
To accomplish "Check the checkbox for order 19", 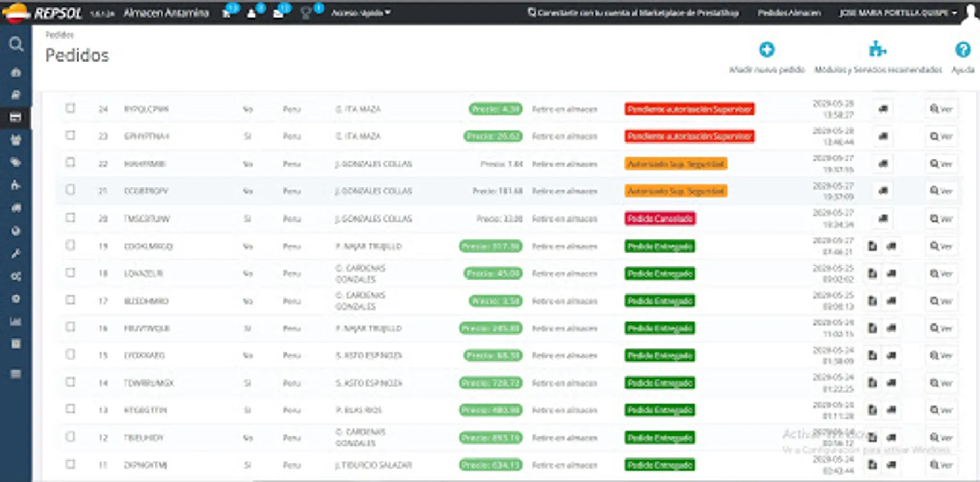I will (x=70, y=245).
